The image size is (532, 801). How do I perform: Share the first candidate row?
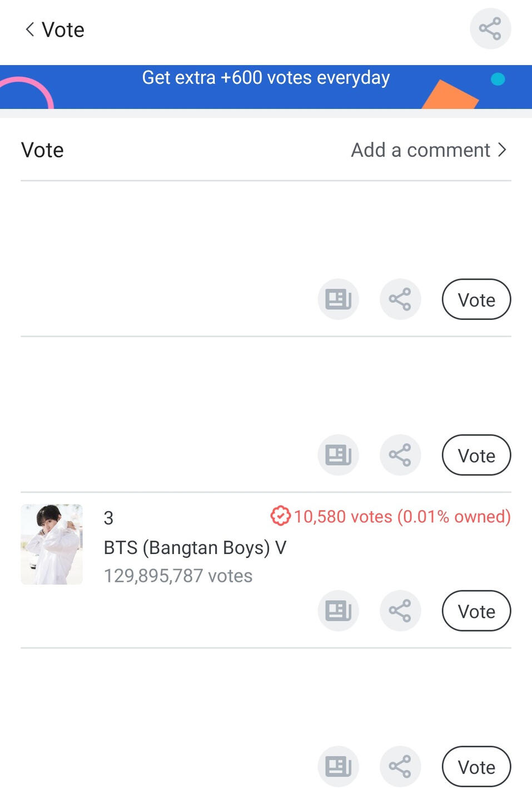coord(400,299)
